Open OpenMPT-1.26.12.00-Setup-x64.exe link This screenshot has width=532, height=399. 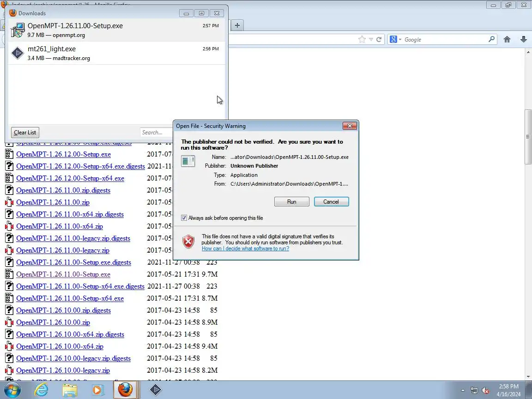click(x=70, y=178)
